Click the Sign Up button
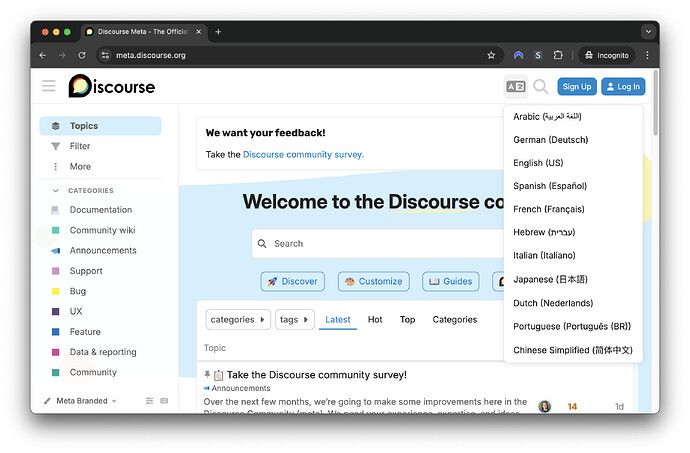Screen dimensions: 690x453 coord(577,86)
